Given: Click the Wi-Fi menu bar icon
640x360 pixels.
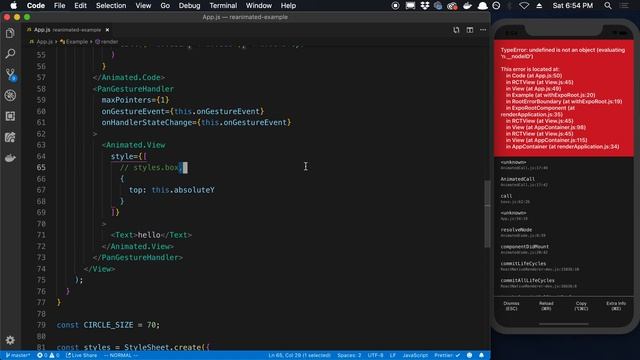Looking at the screenshot, I should 524,6.
